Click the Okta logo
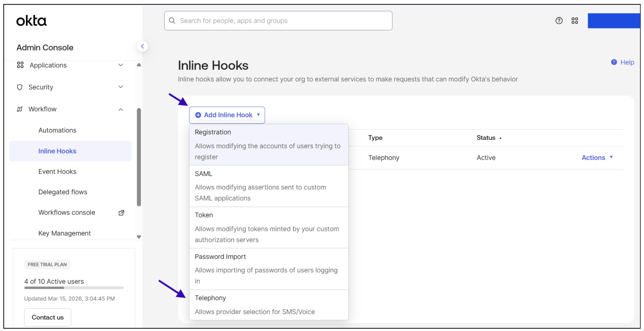Viewport: 644px width, 331px height. click(x=32, y=21)
